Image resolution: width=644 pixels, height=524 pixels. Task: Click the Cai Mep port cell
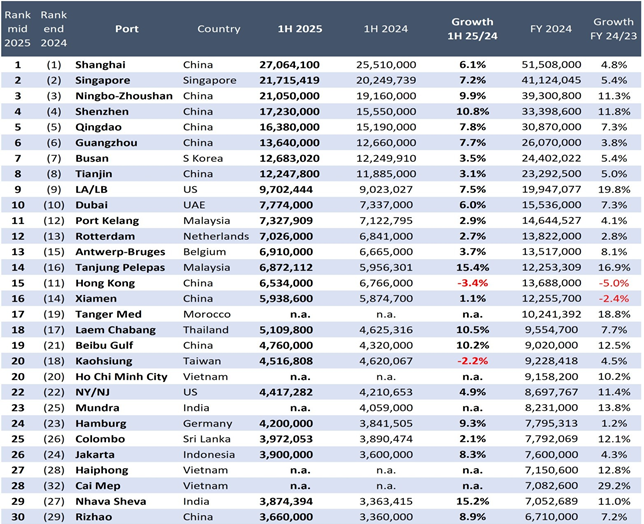pos(98,486)
